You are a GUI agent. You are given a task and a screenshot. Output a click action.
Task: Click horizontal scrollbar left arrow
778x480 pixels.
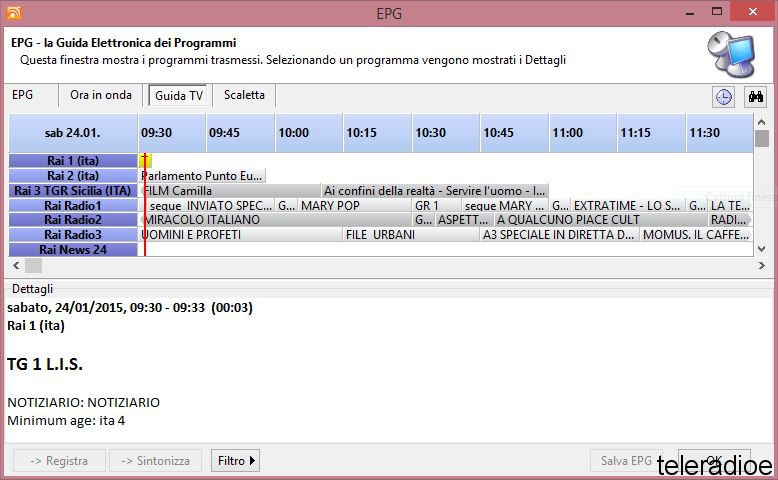pyautogui.click(x=16, y=266)
